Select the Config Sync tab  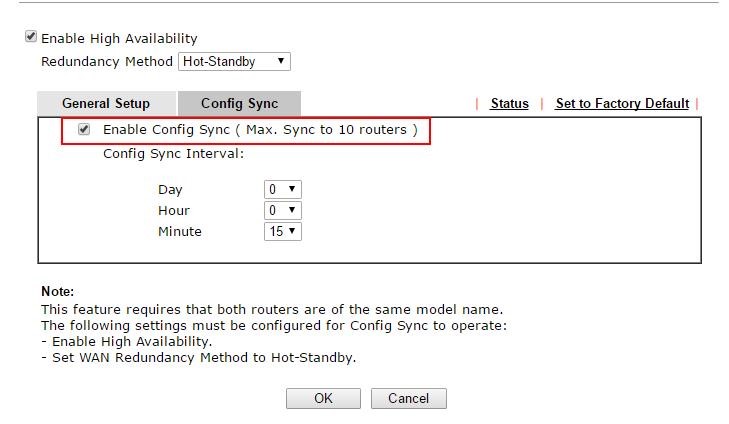239,103
